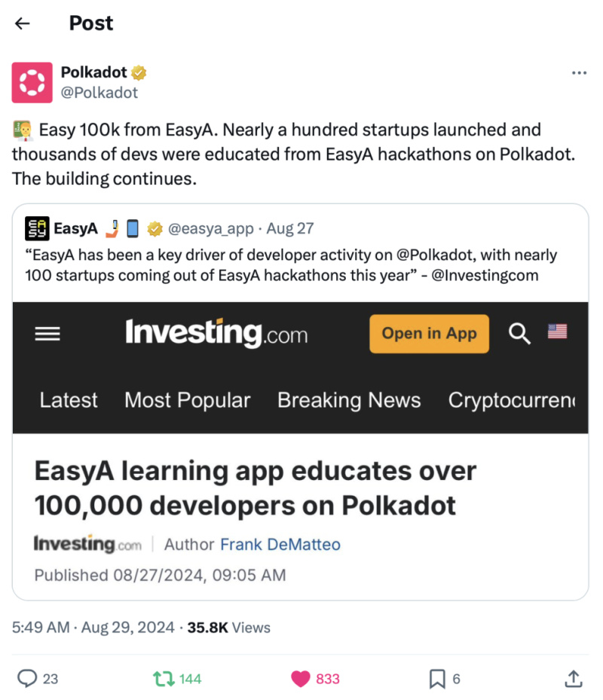Click the Investing.com hamburger menu

click(47, 333)
